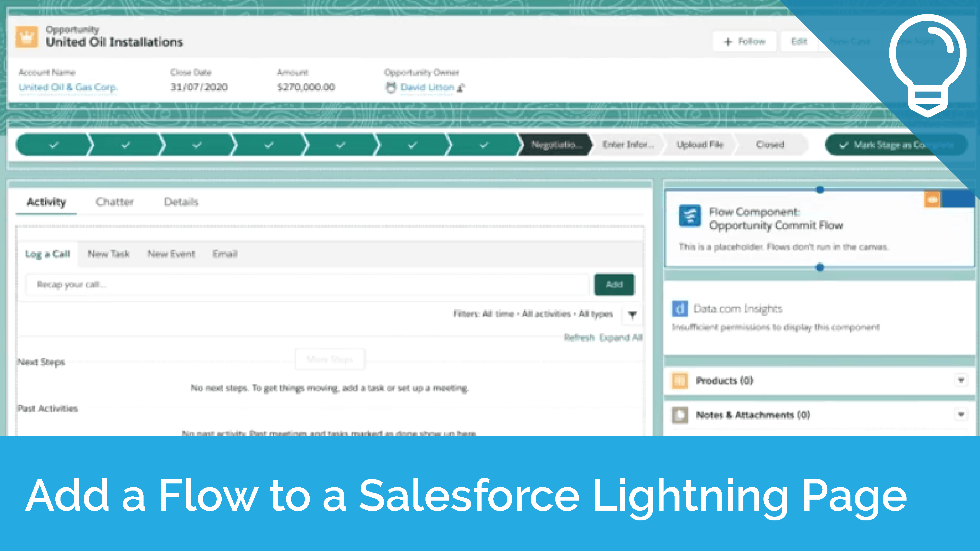Click the first completed path stage

tap(53, 144)
